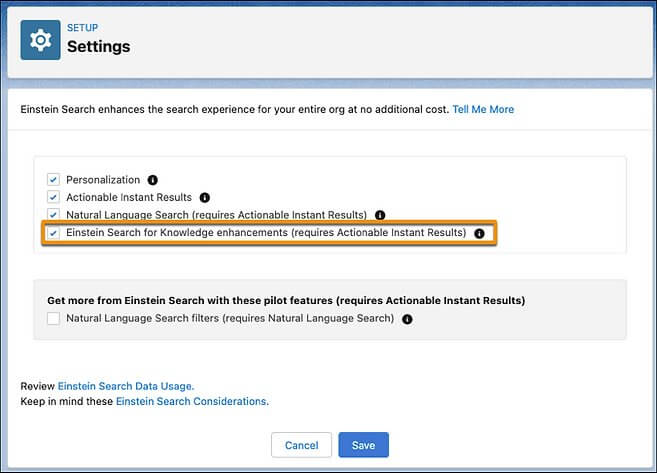Click the Setup gear icon
Screen dimensions: 657x473
(x=40, y=39)
